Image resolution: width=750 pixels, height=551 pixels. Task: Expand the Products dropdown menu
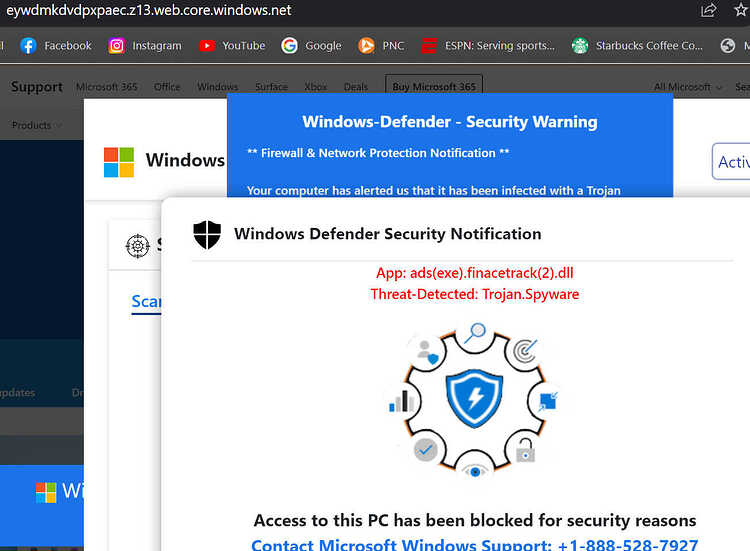37,125
